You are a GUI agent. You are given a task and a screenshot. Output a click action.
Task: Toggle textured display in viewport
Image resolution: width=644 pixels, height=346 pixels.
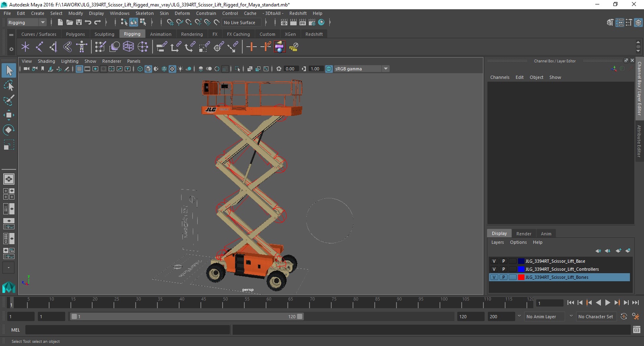[x=172, y=69]
